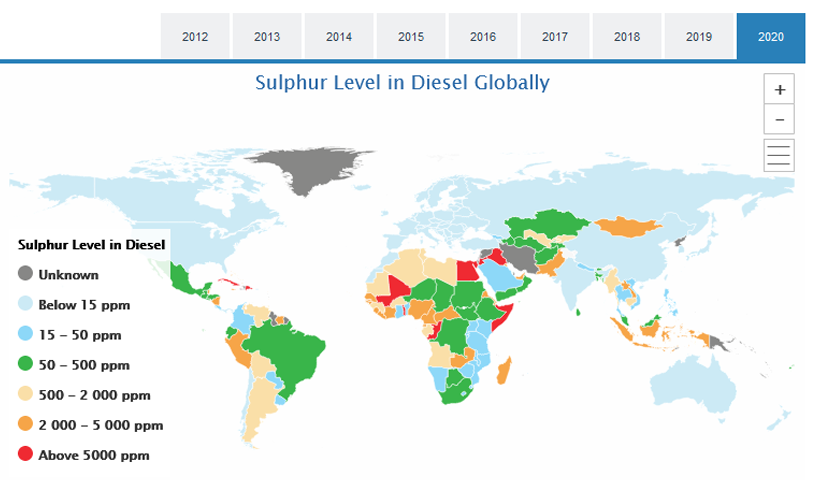The image size is (820, 480).
Task: Click the red Above 5000 ppm swatch
Action: pos(25,454)
